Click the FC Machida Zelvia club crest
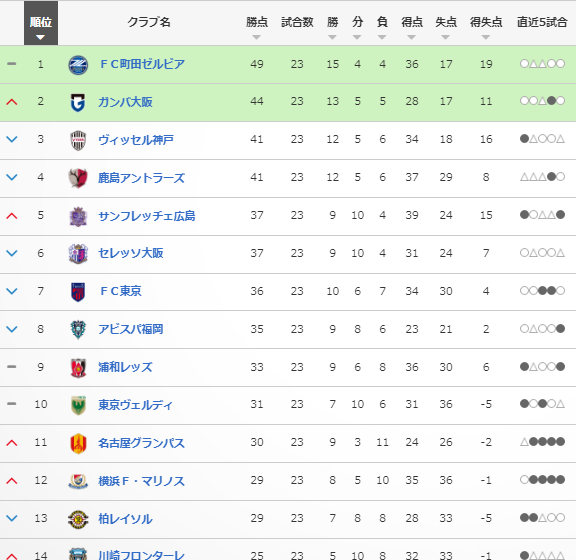Image resolution: width=576 pixels, height=560 pixels. coord(78,65)
